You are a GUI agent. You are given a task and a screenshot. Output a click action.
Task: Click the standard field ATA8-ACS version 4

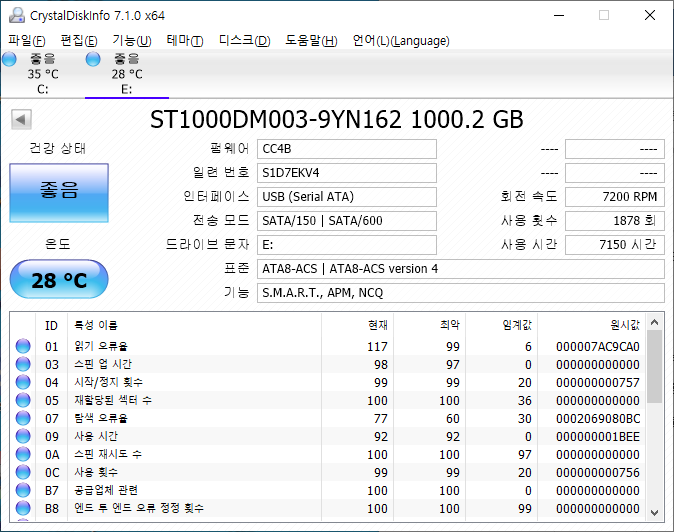pyautogui.click(x=461, y=269)
